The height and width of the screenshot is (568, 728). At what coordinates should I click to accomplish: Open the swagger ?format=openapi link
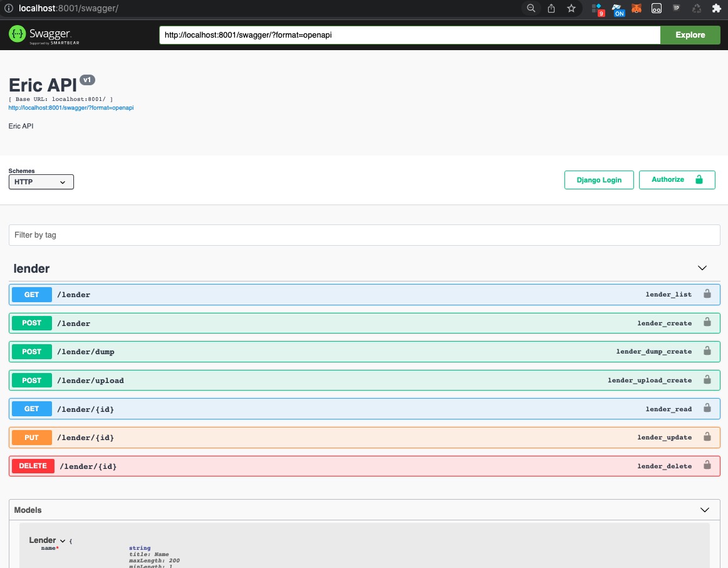(x=71, y=108)
